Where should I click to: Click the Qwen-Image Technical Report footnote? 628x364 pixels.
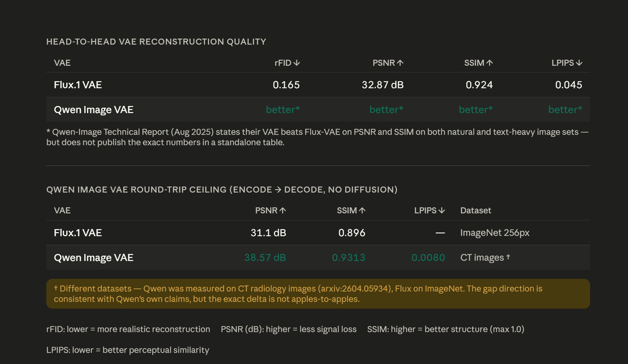tap(317, 137)
